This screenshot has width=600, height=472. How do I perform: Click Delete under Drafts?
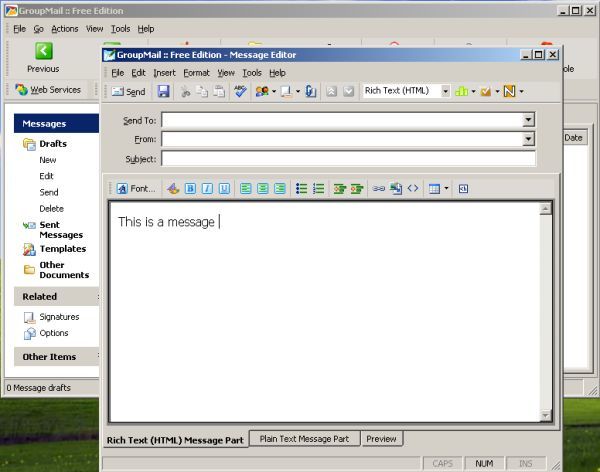51,209
